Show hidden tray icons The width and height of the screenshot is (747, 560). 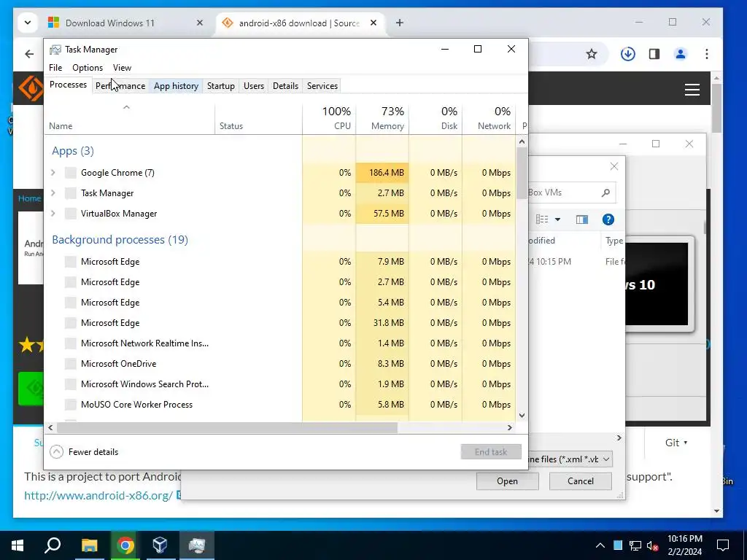pyautogui.click(x=600, y=545)
